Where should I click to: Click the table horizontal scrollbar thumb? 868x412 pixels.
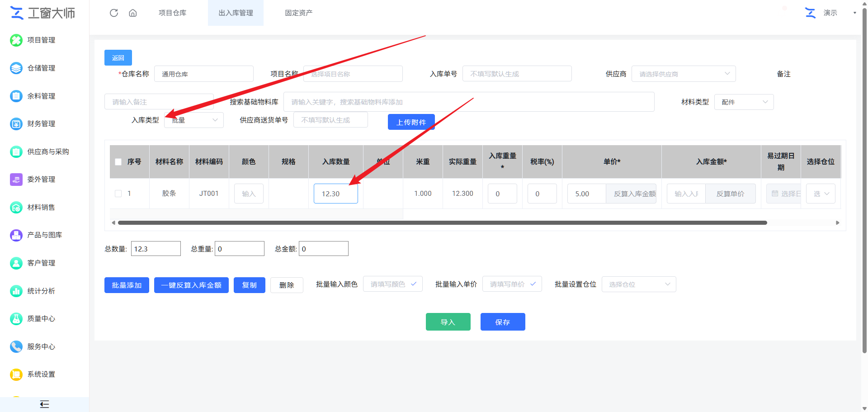pos(442,223)
